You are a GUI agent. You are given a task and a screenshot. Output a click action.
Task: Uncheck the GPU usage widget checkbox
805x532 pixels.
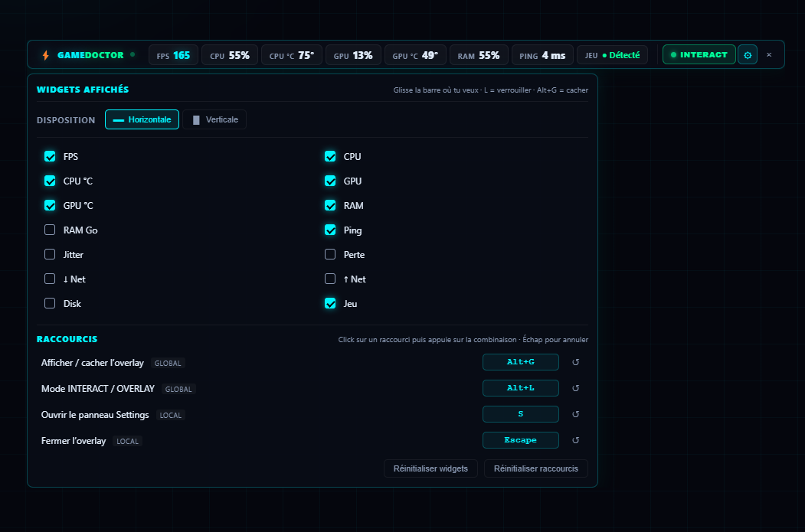330,181
